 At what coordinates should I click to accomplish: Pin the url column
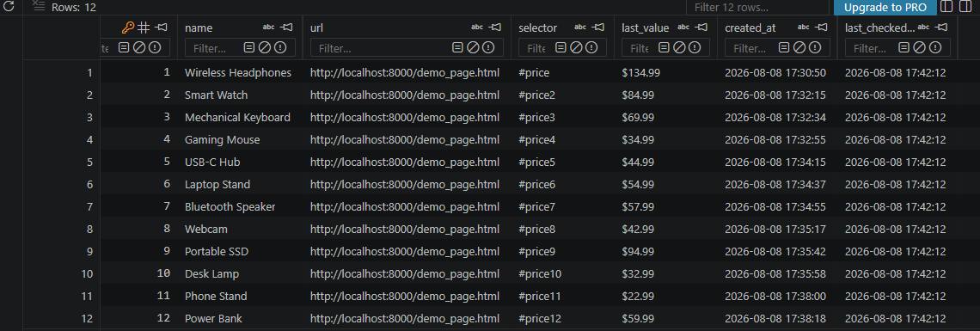tap(495, 28)
